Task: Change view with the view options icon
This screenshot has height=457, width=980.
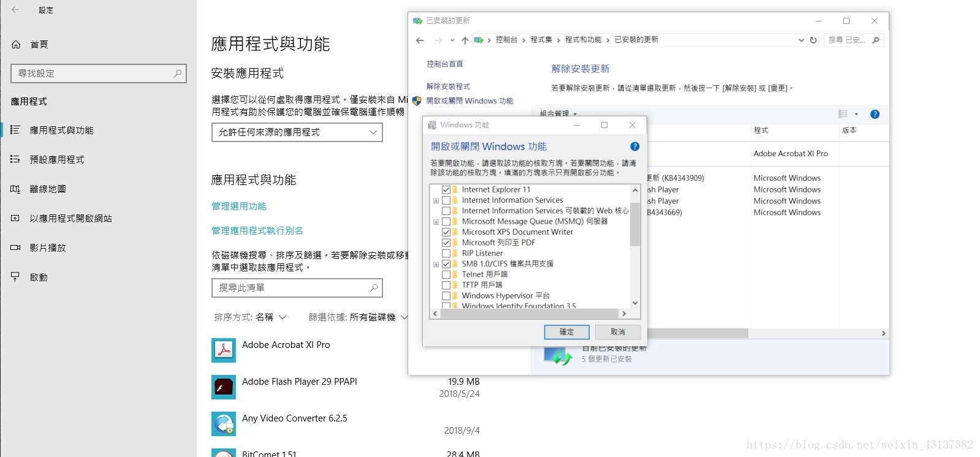Action: (x=843, y=114)
